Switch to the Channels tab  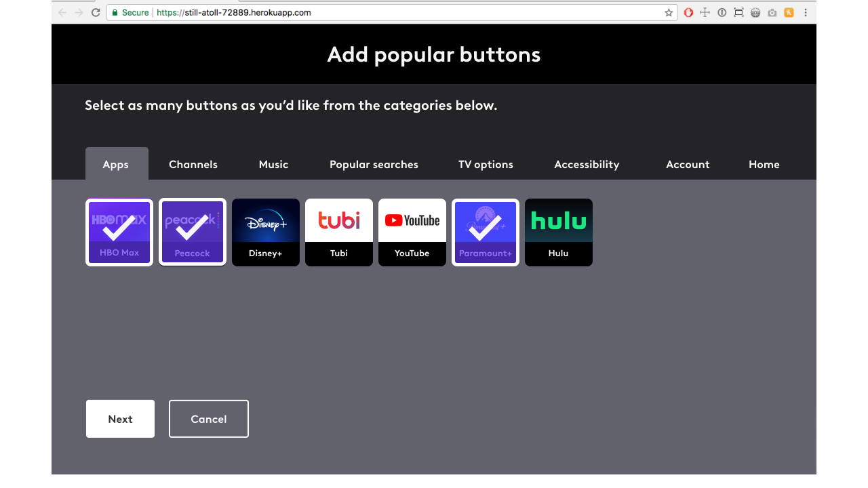(193, 164)
